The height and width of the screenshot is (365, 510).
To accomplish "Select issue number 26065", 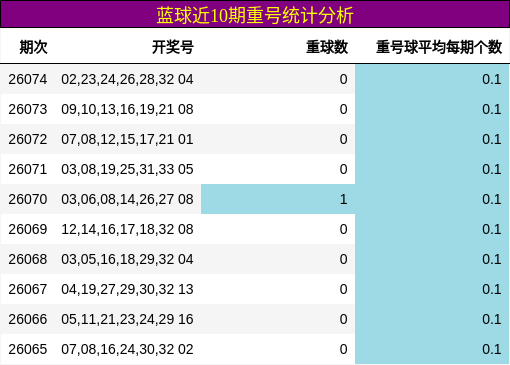I will click(x=28, y=349).
